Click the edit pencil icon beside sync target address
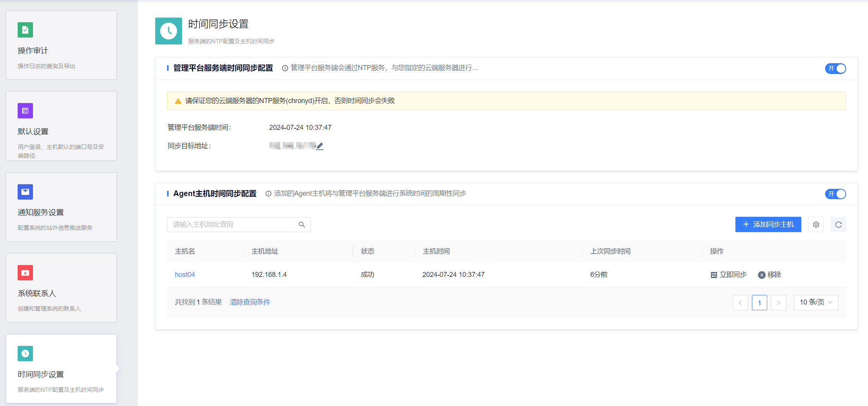The height and width of the screenshot is (406, 868). [x=320, y=146]
